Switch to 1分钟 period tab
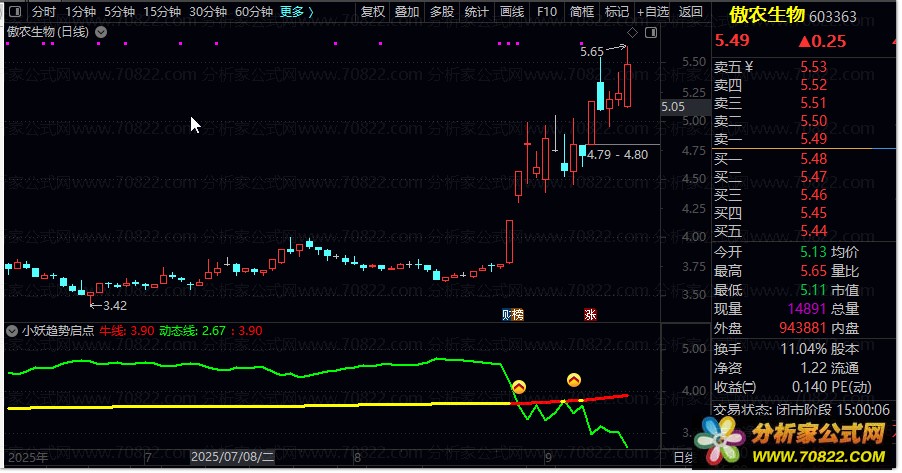This screenshot has width=902, height=473. (x=80, y=12)
